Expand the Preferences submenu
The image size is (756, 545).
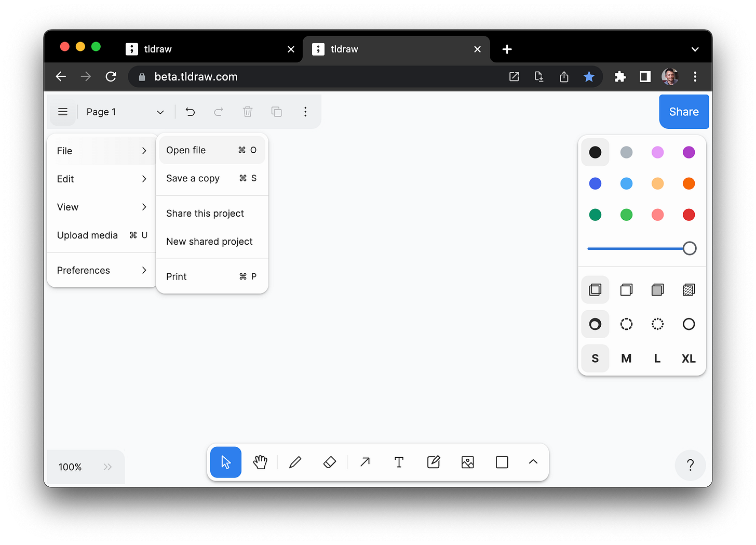click(x=102, y=270)
